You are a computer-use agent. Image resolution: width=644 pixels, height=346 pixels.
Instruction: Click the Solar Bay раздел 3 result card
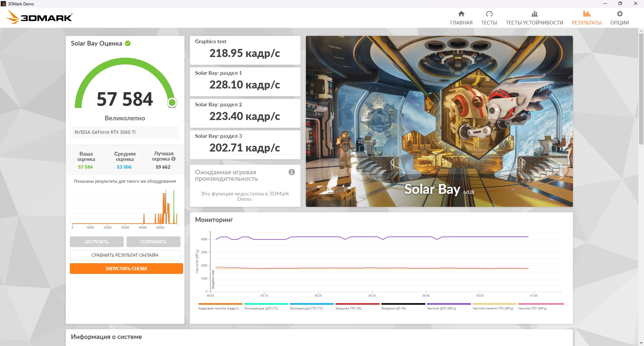pos(245,145)
